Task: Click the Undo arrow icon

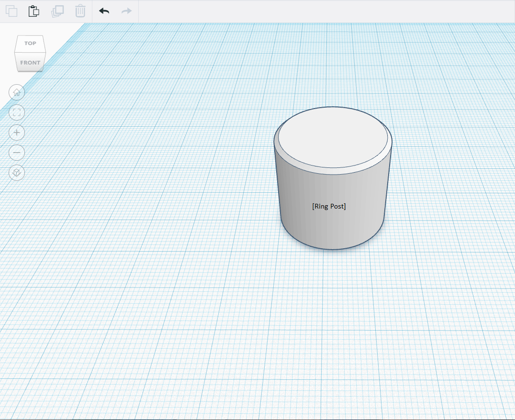Action: pyautogui.click(x=103, y=11)
